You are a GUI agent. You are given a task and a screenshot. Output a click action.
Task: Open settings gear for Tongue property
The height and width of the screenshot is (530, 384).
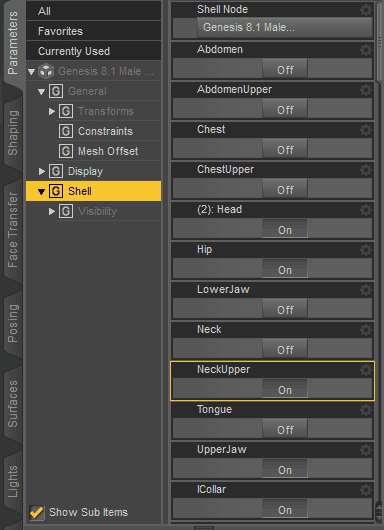click(366, 410)
